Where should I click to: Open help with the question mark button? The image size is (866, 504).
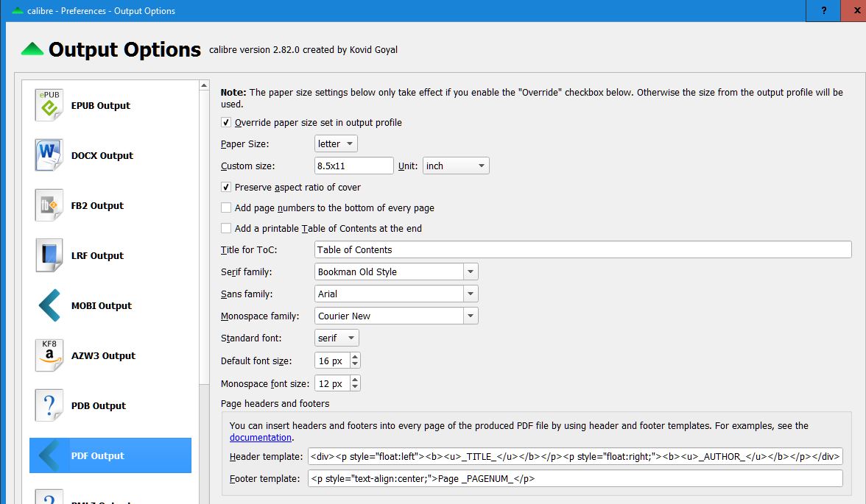[x=823, y=10]
